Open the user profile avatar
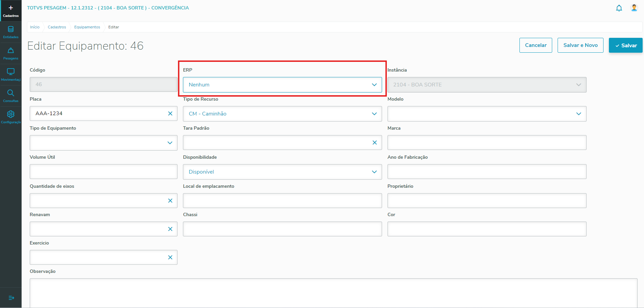644x308 pixels. point(634,8)
